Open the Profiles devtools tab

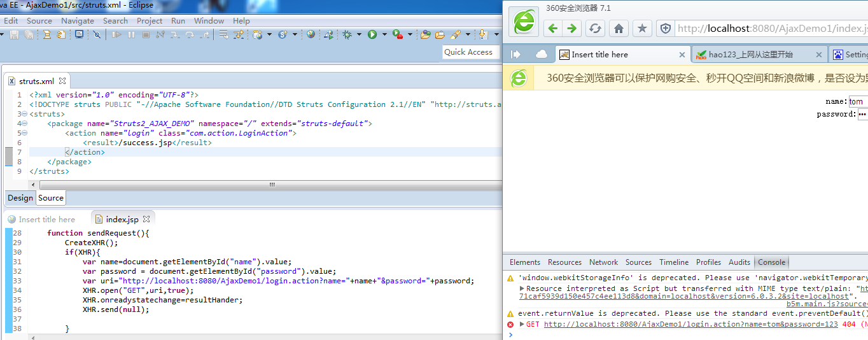pos(708,262)
